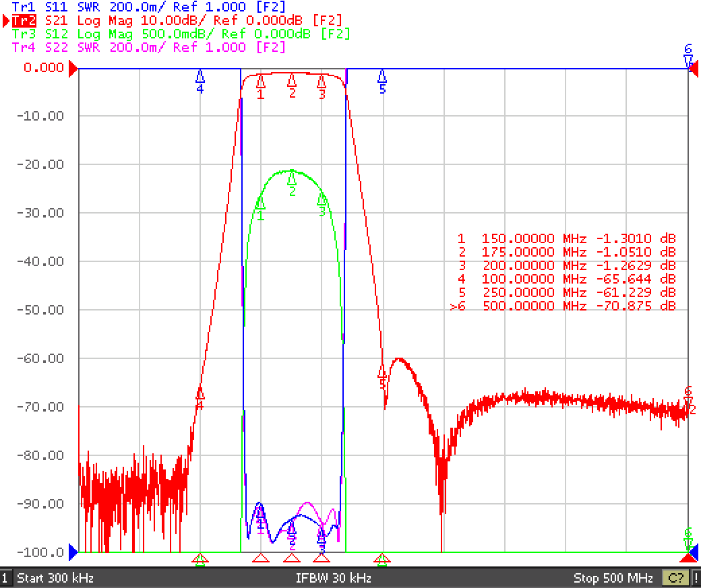This screenshot has height=588, width=701.
Task: Select marker 1 row 150 MHz in table
Action: (566, 238)
